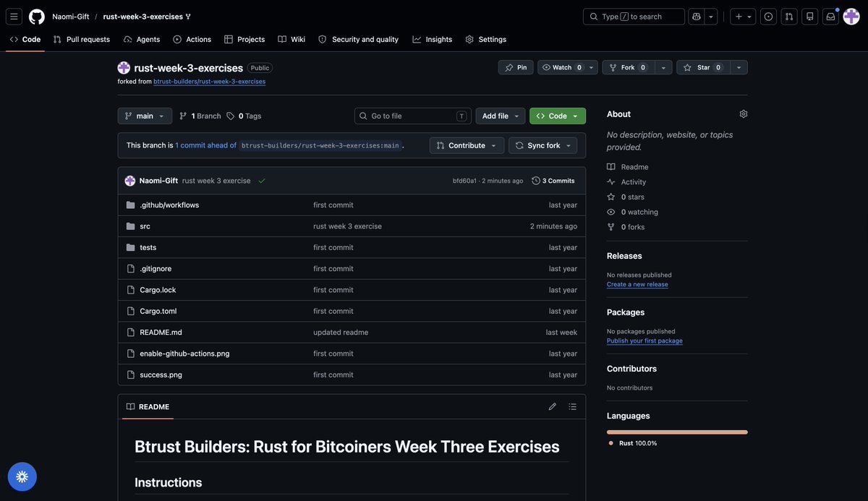Screen dimensions: 868x501
Task: Click the repository owner avatar beside the title
Action: click(x=124, y=68)
